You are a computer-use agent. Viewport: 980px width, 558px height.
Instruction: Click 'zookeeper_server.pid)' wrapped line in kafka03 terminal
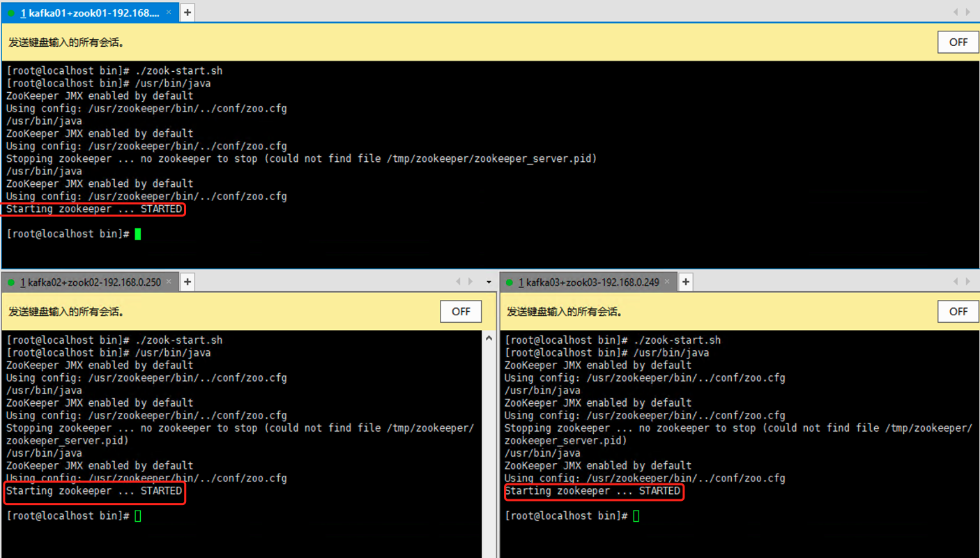tap(566, 441)
